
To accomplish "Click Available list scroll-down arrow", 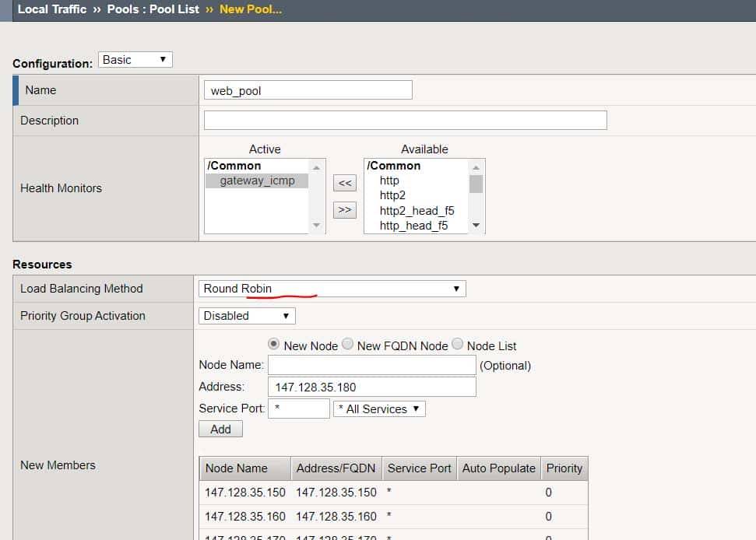I will [x=476, y=226].
